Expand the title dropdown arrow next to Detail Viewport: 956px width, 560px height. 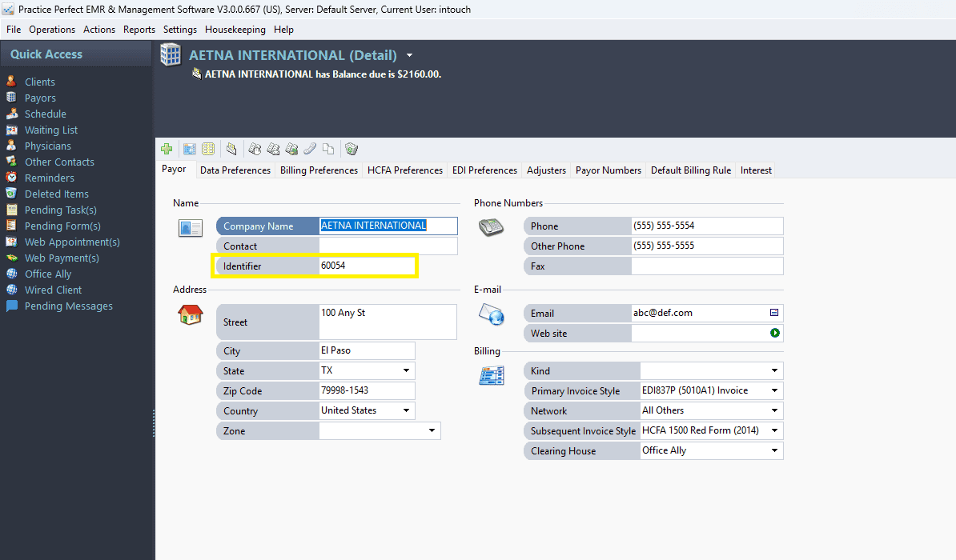pyautogui.click(x=410, y=55)
